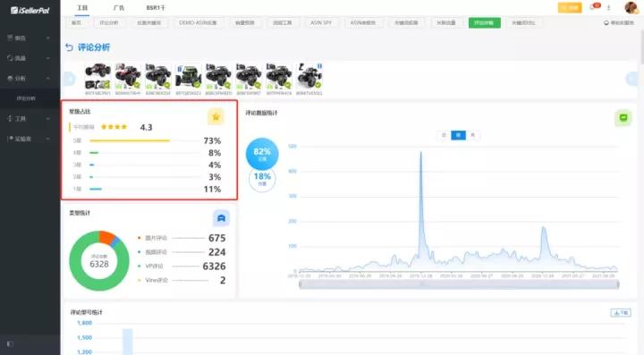Open the user avatar menu
This screenshot has height=355, width=644.
(631, 7)
